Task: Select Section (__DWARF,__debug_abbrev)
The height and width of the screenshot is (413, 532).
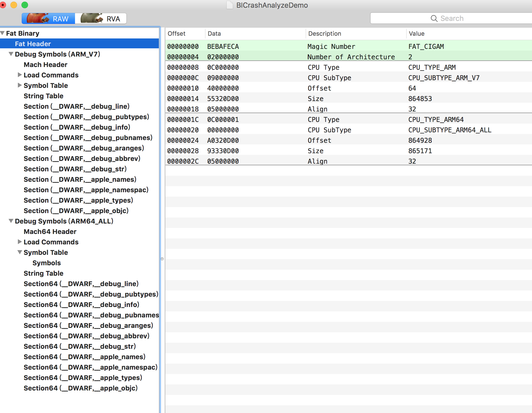Action: 82,158
